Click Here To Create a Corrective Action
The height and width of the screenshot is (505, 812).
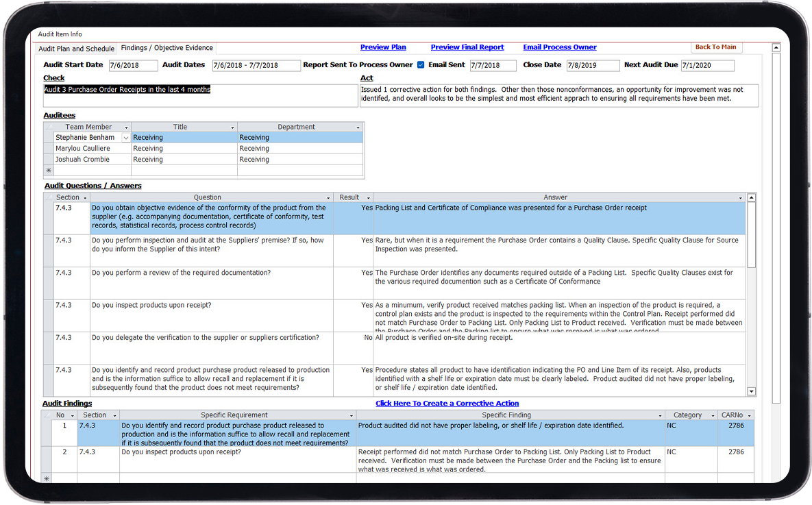coord(447,404)
